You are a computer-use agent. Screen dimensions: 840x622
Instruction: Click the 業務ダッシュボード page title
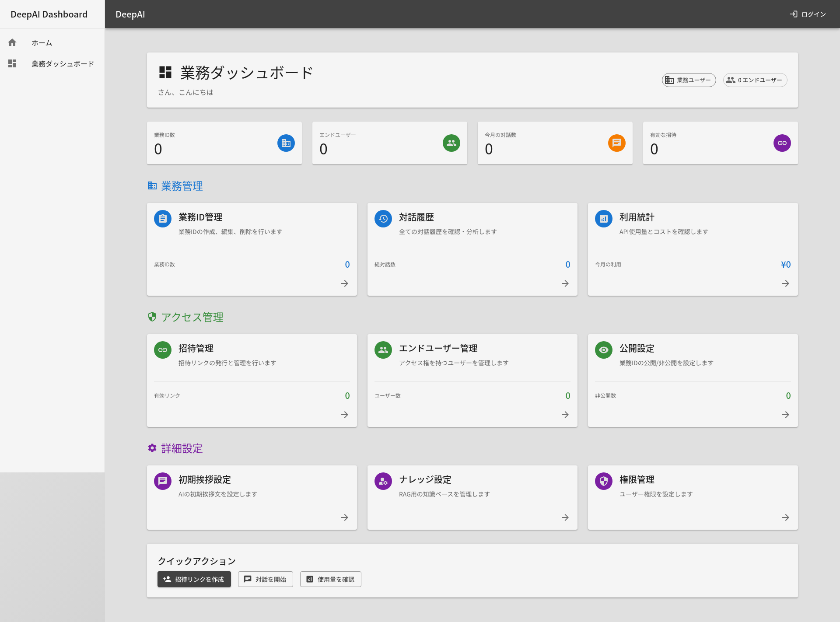tap(247, 73)
